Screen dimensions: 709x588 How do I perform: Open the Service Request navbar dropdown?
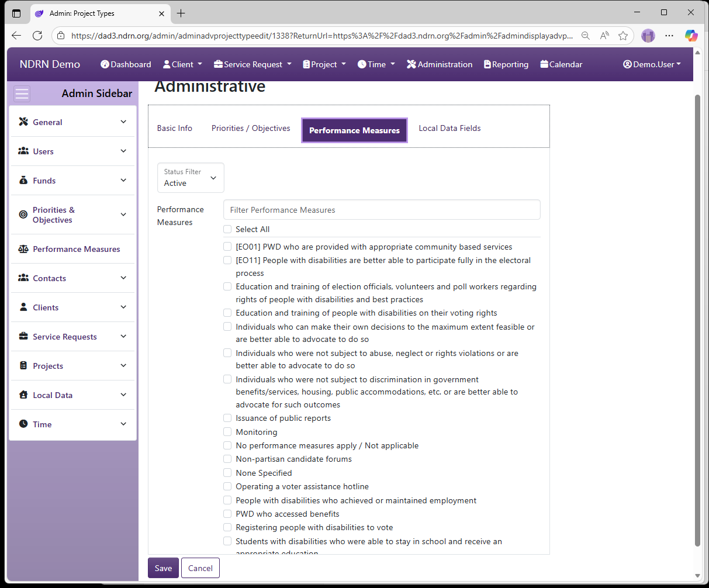coord(253,64)
